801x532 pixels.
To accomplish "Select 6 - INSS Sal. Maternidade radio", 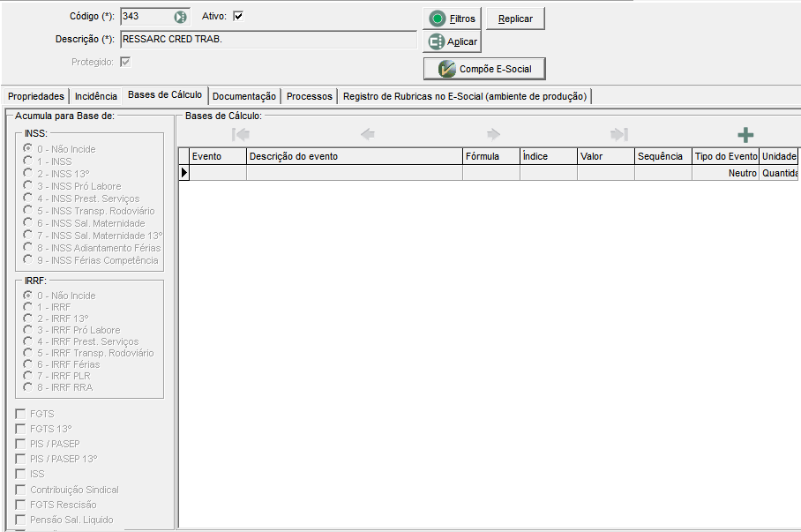I will 27,222.
